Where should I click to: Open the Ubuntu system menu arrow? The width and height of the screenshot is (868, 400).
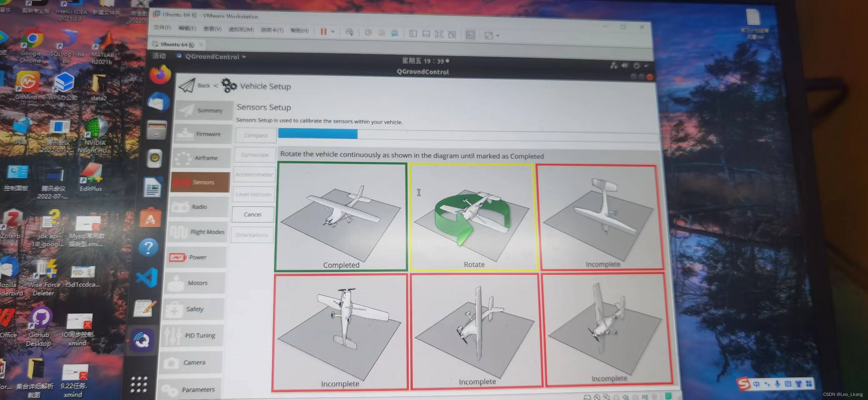[646, 66]
